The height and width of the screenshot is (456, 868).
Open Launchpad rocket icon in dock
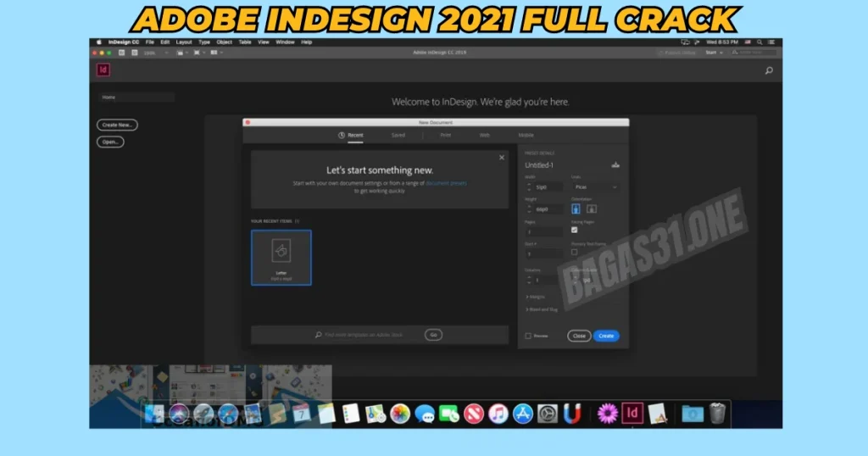pos(203,414)
